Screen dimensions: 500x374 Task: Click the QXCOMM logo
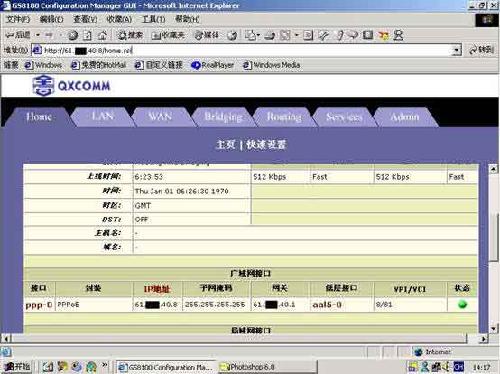[72, 85]
